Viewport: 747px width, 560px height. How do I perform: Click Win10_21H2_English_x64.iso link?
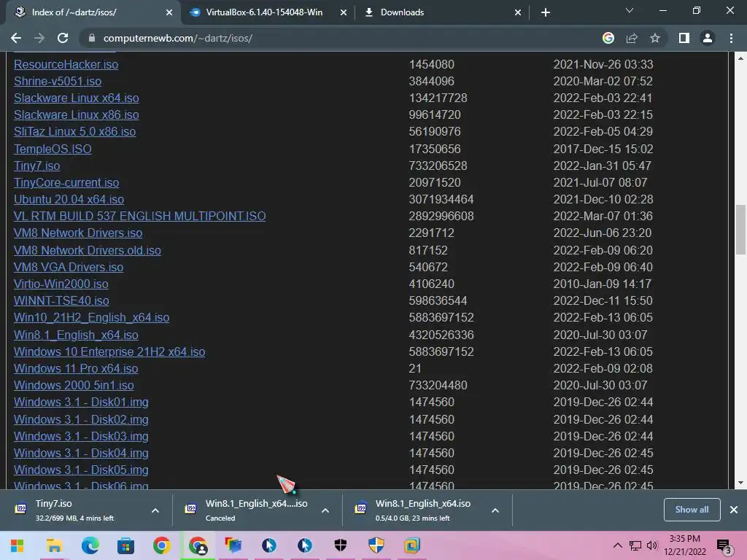[x=91, y=318]
